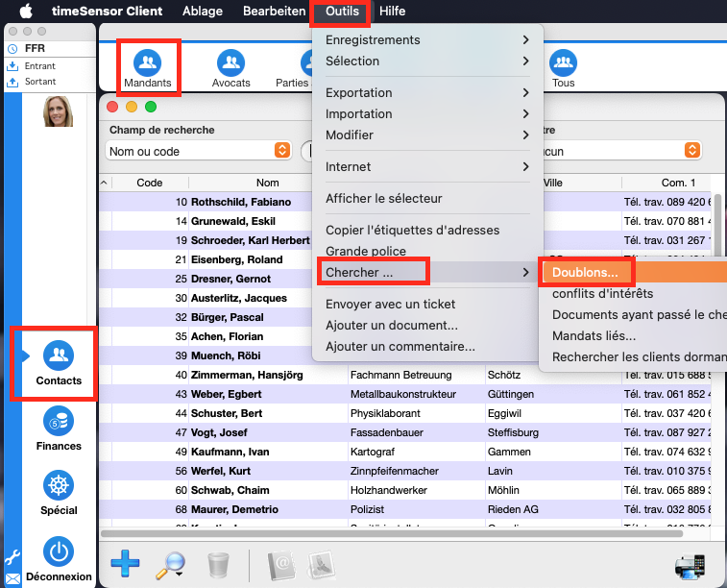Open the Outils menu

pos(342,12)
